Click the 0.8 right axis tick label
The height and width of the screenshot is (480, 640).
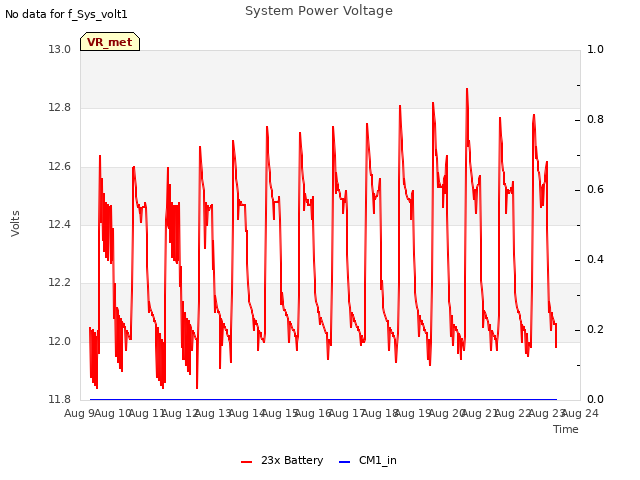pyautogui.click(x=595, y=120)
